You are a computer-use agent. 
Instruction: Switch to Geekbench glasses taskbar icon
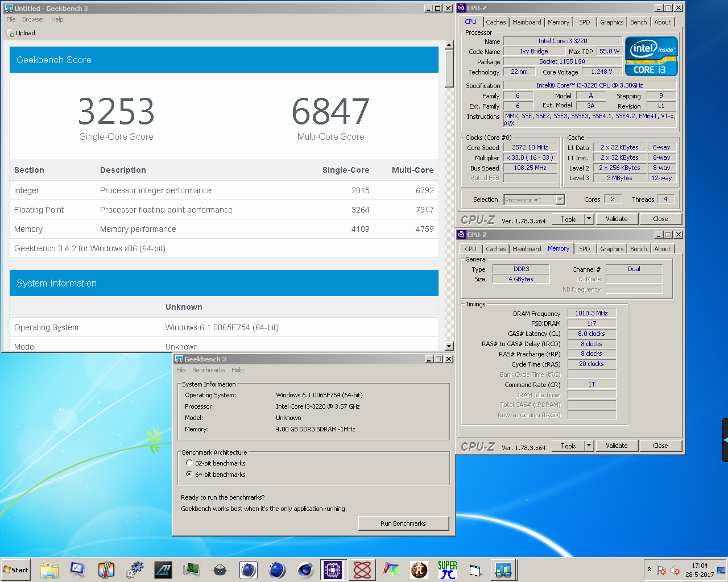click(504, 569)
